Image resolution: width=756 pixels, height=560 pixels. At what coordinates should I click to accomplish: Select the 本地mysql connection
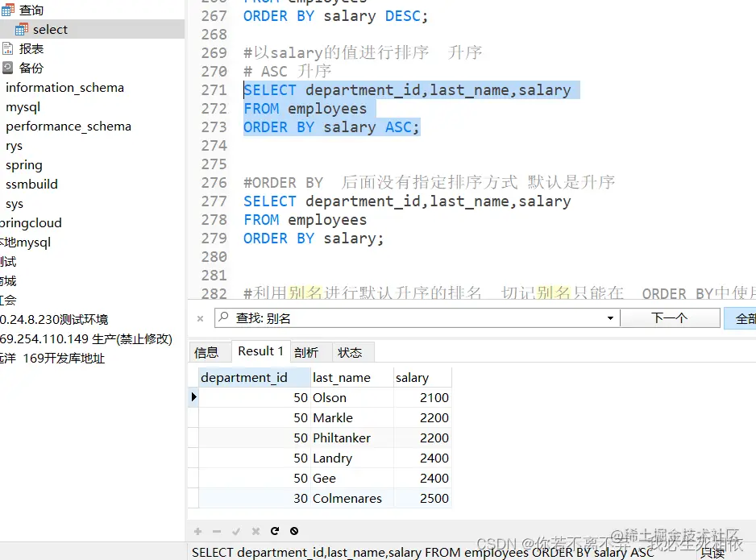point(25,243)
